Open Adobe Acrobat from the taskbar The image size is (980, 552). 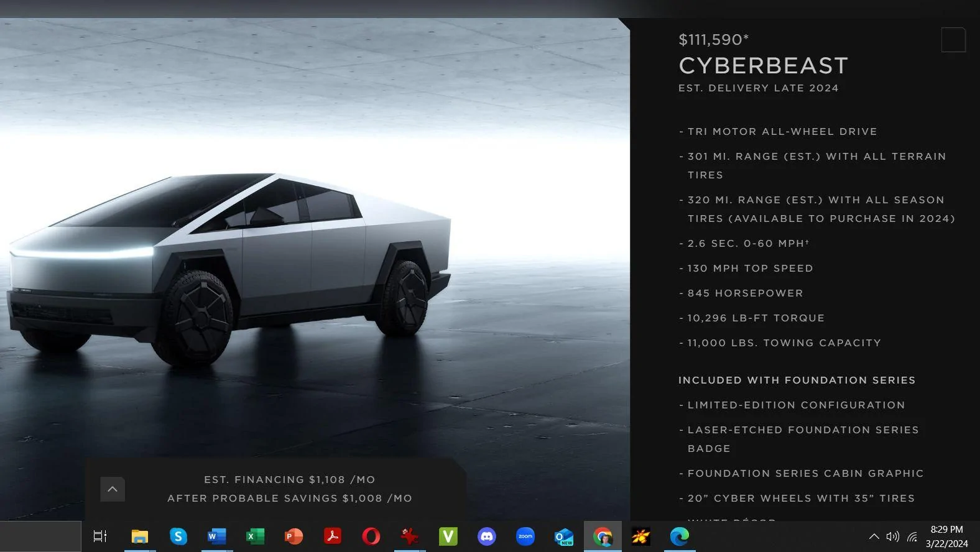[332, 536]
